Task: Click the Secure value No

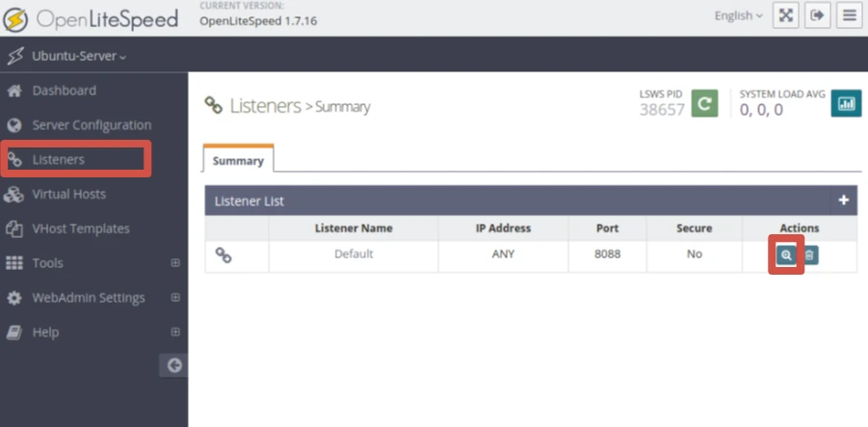Action: coord(695,254)
